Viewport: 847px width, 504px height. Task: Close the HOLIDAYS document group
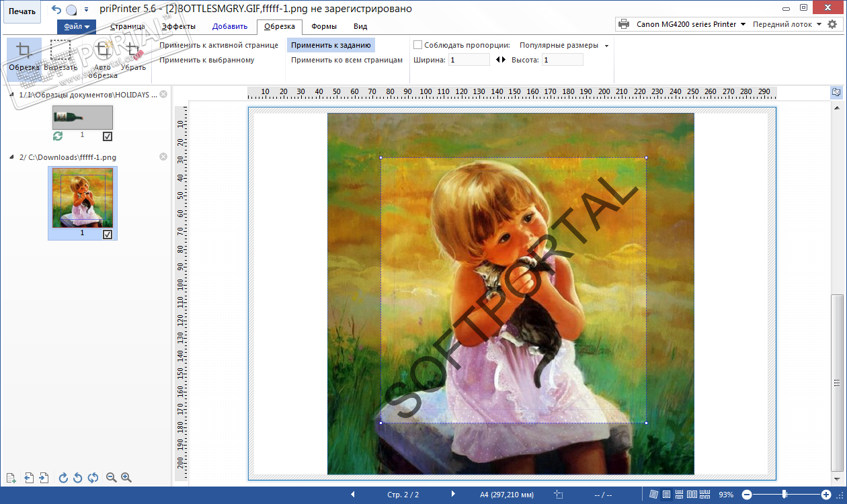pos(163,95)
